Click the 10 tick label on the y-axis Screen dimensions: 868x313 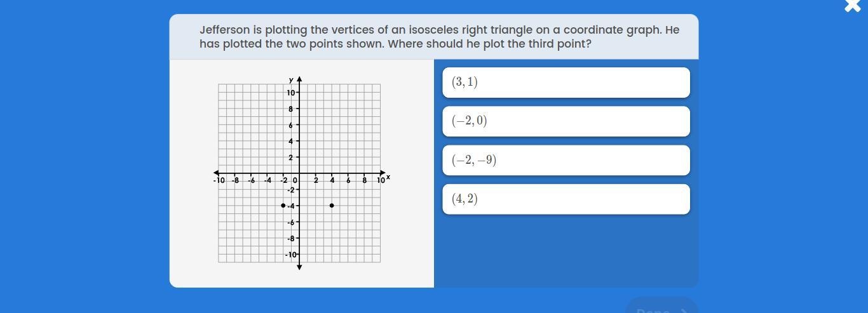(x=290, y=93)
